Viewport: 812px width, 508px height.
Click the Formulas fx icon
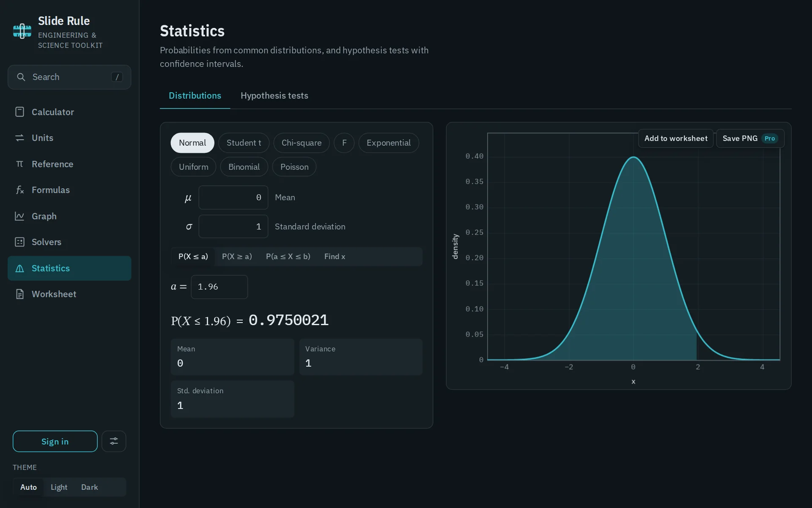[x=19, y=190]
